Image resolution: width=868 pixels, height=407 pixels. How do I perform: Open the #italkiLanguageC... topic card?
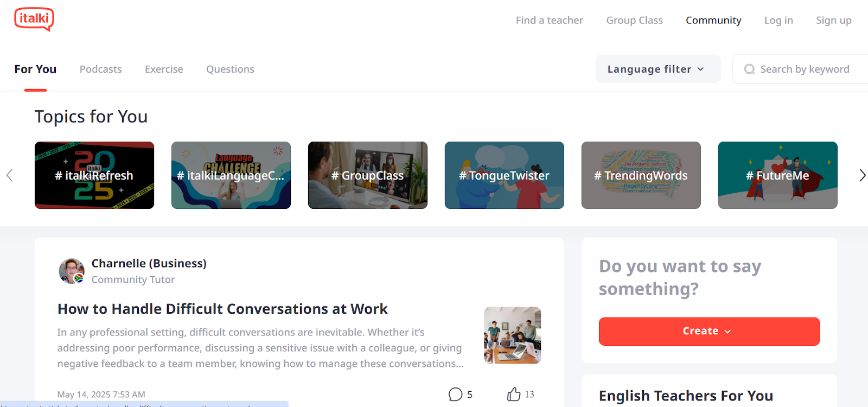(x=231, y=175)
